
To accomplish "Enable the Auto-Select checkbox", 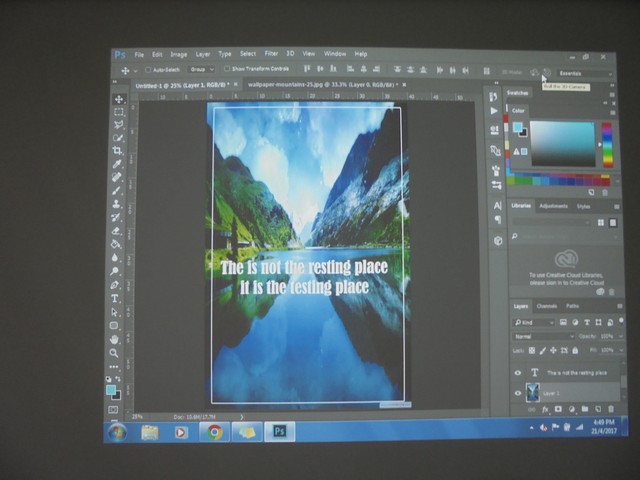I will pos(148,70).
